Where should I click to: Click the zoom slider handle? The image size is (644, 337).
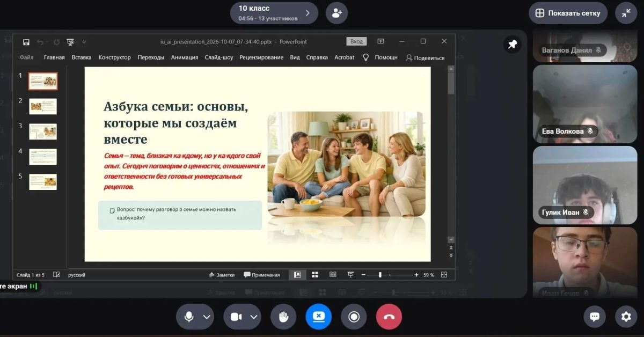(380, 275)
